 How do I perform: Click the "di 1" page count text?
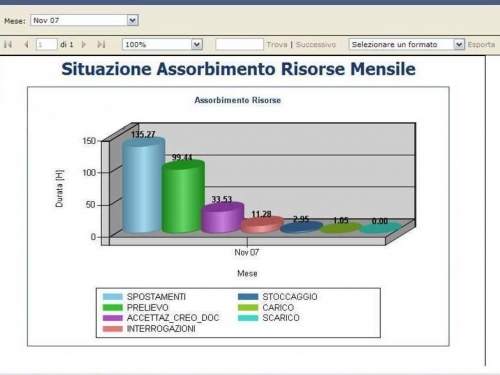(x=67, y=44)
